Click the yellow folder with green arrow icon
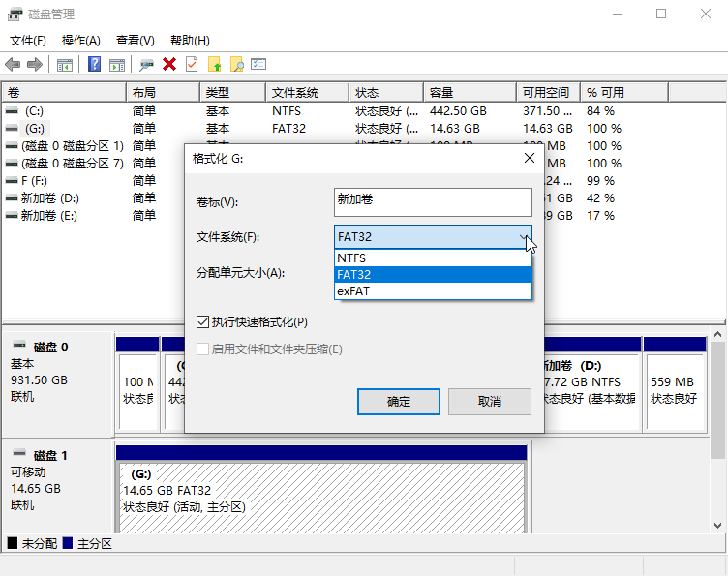Screen dimensions: 728x576 click(x=214, y=64)
